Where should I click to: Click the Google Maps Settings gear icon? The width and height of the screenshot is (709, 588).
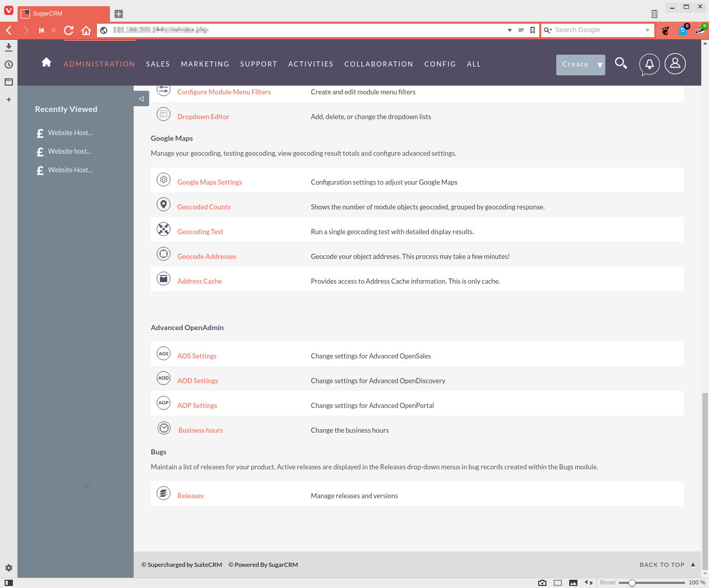coord(164,179)
